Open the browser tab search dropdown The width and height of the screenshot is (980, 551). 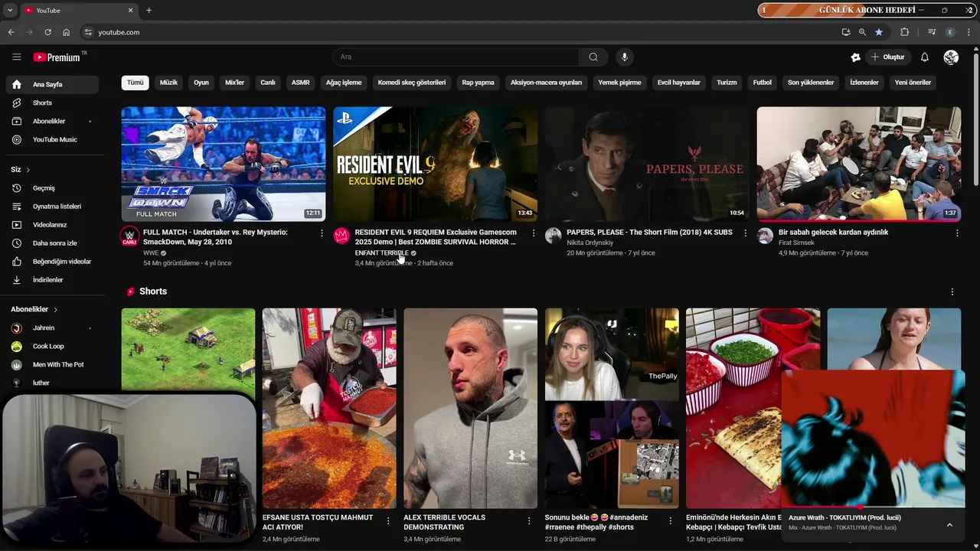coord(10,10)
